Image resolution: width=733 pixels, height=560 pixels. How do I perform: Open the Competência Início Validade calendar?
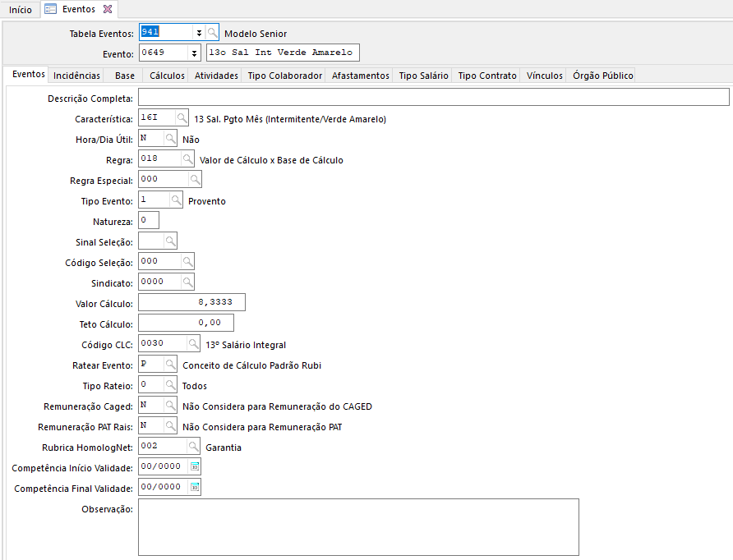coord(195,466)
